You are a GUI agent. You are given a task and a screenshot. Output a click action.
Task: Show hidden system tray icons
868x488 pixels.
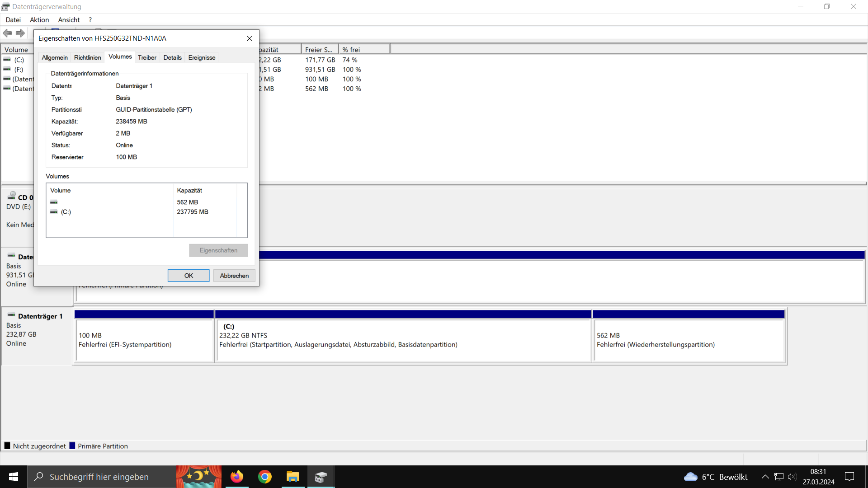(x=765, y=477)
